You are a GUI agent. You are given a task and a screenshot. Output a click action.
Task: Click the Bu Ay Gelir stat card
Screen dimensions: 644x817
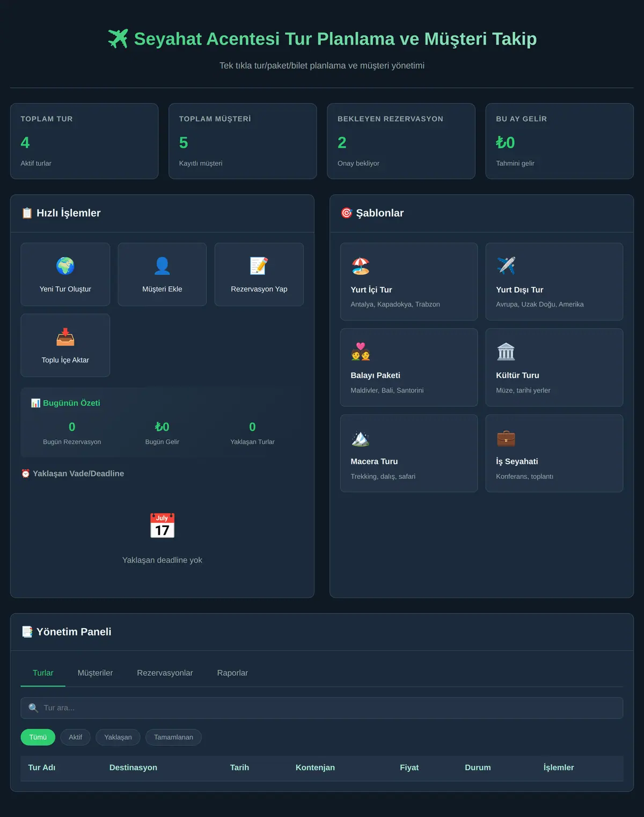coord(560,141)
